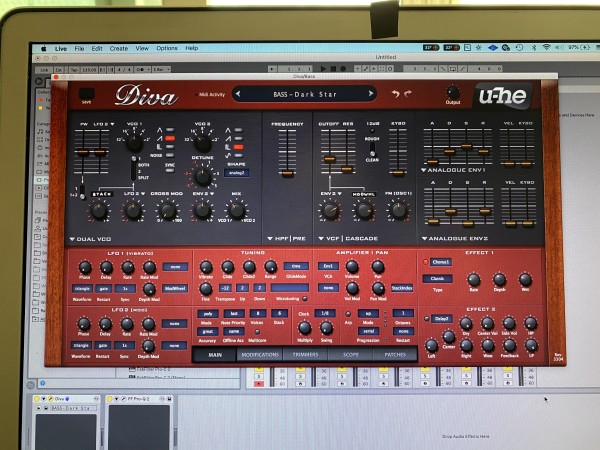Select next preset with right arrow
The height and width of the screenshot is (450, 600).
[371, 94]
